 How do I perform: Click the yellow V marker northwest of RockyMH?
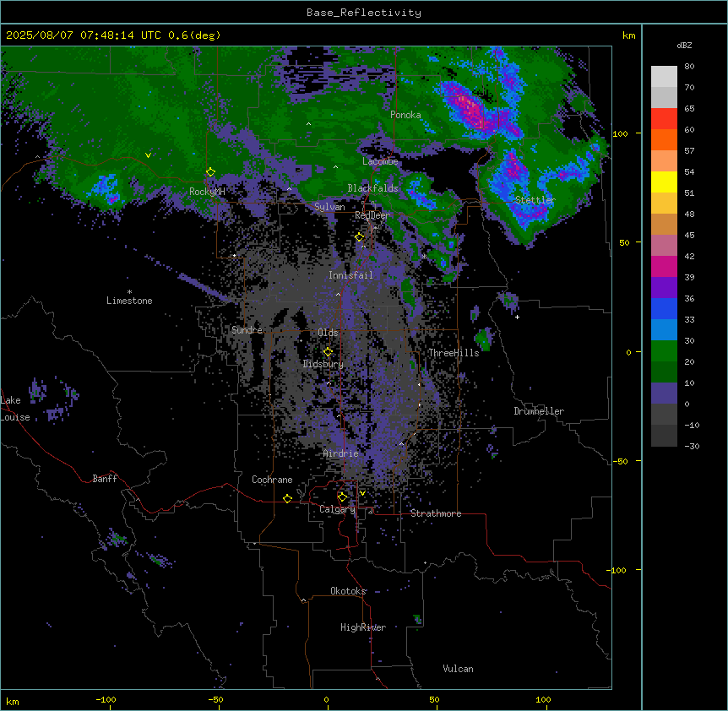(148, 155)
